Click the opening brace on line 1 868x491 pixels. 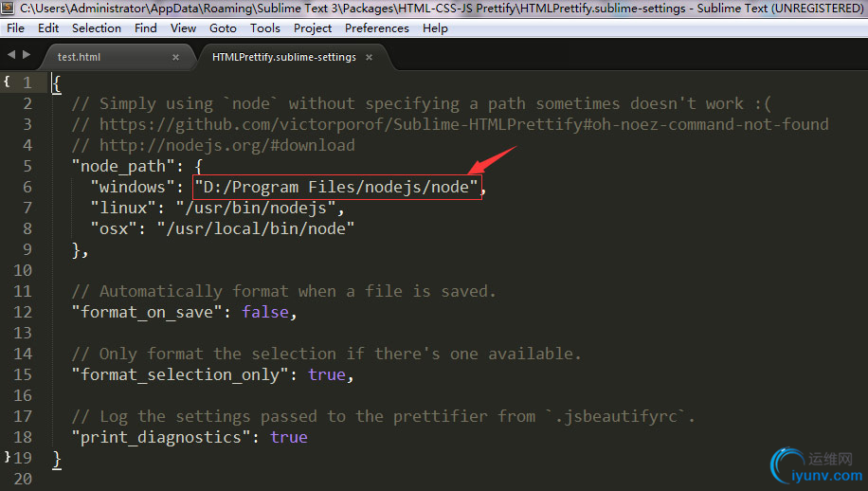[57, 83]
